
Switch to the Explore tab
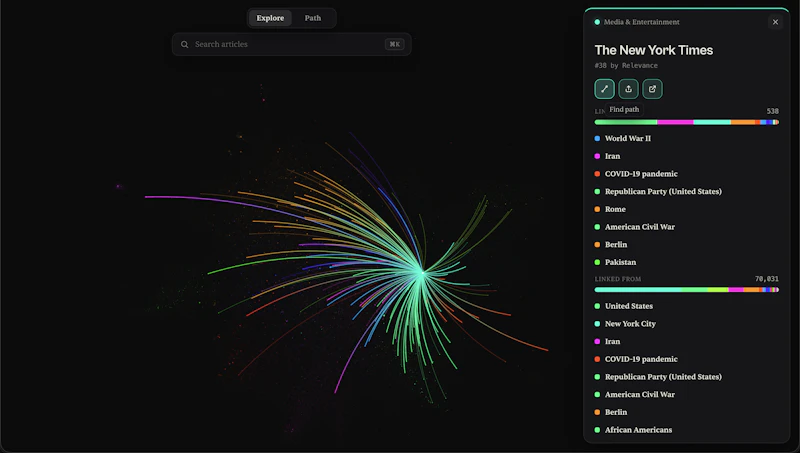270,18
